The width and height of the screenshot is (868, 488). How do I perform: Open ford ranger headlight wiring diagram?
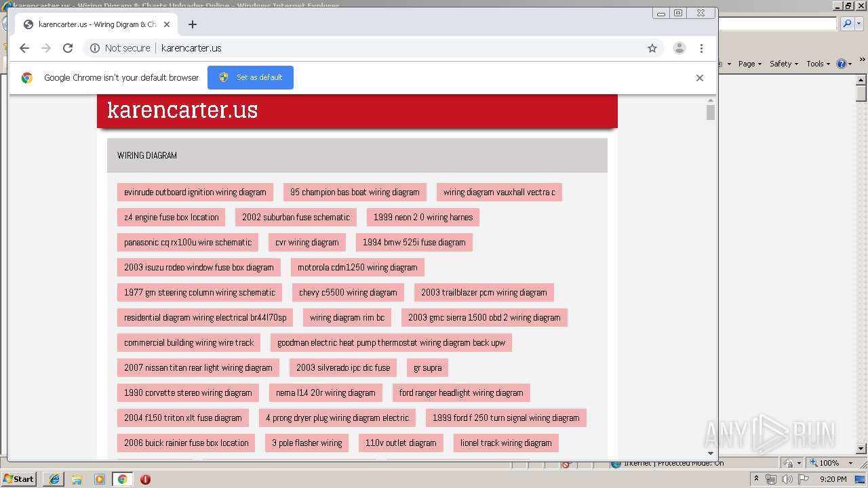(x=461, y=393)
